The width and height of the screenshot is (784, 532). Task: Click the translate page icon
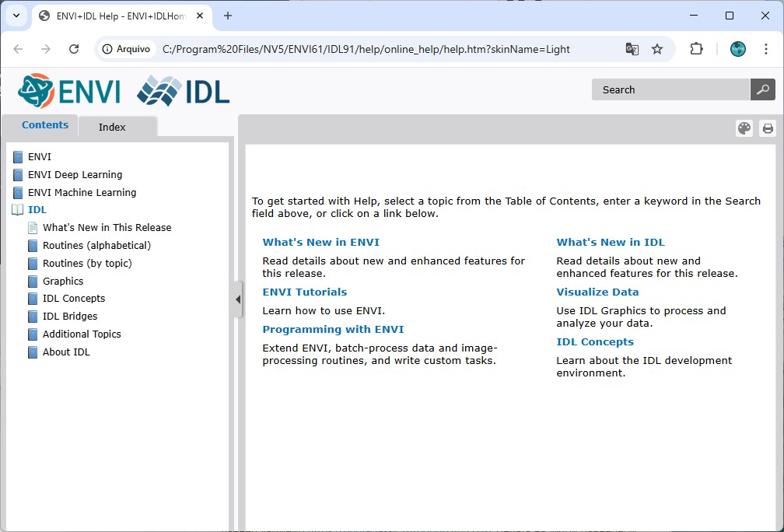click(x=632, y=49)
